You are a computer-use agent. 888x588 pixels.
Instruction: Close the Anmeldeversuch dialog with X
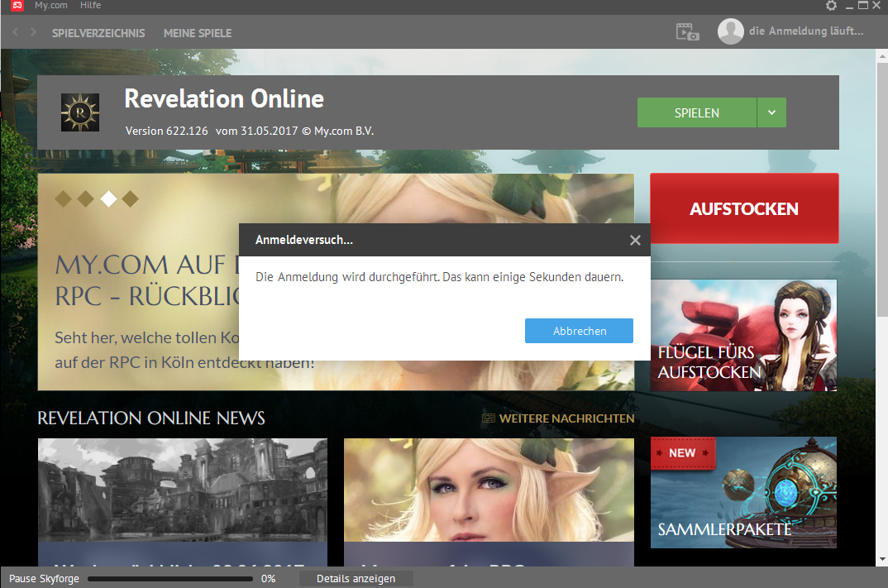636,240
